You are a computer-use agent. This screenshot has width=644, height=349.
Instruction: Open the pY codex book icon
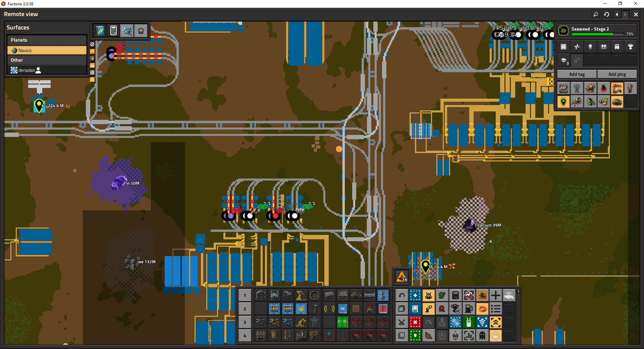pyautogui.click(x=100, y=31)
